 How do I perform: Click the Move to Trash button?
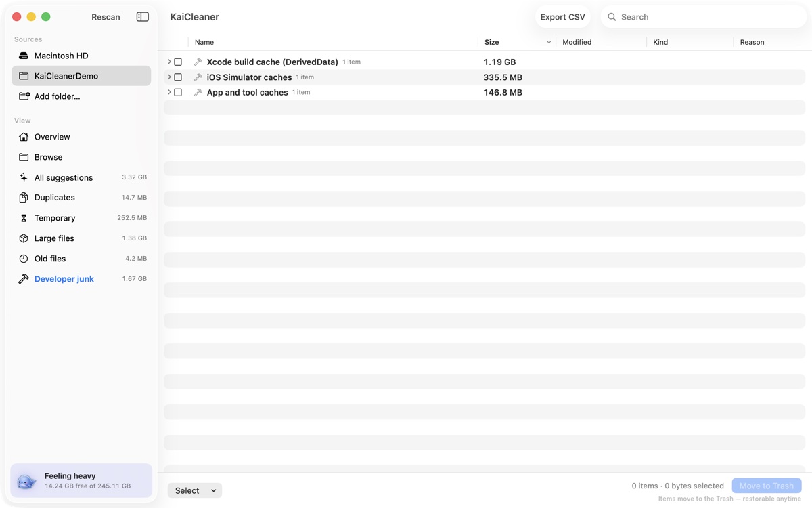pos(767,486)
